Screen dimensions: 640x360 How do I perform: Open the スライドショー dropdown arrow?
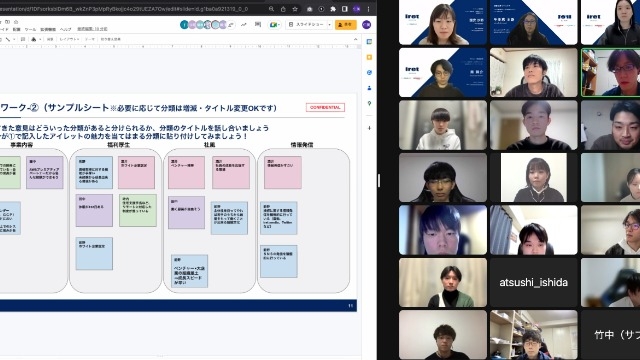(x=329, y=24)
